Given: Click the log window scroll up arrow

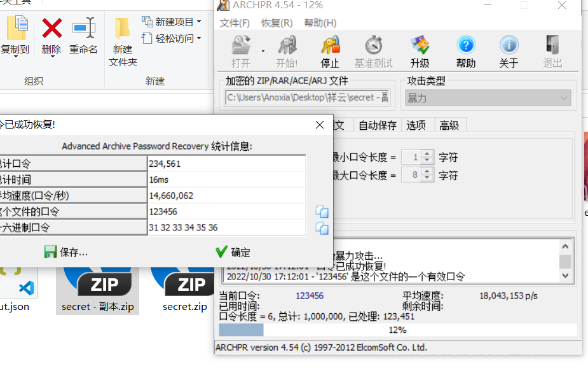Looking at the screenshot, I should pyautogui.click(x=566, y=247).
